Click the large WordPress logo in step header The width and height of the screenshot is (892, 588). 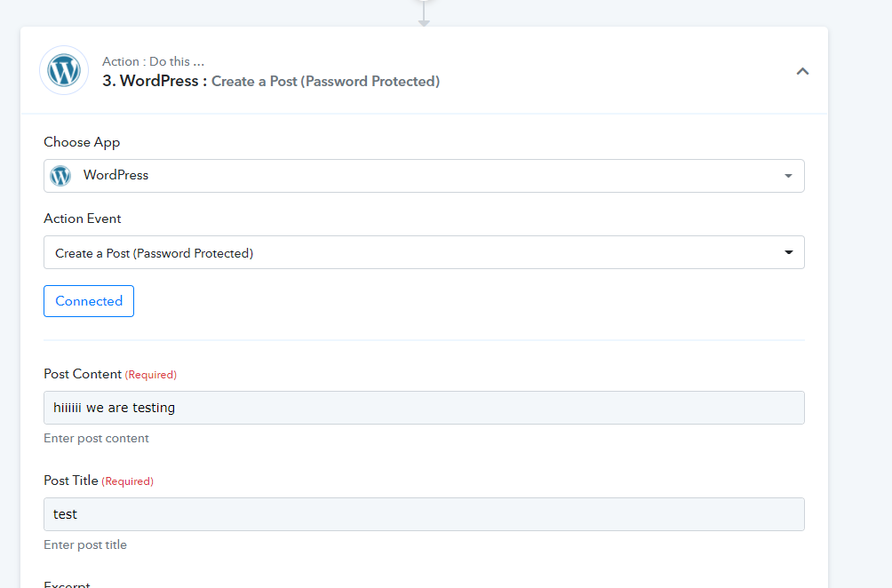point(64,70)
